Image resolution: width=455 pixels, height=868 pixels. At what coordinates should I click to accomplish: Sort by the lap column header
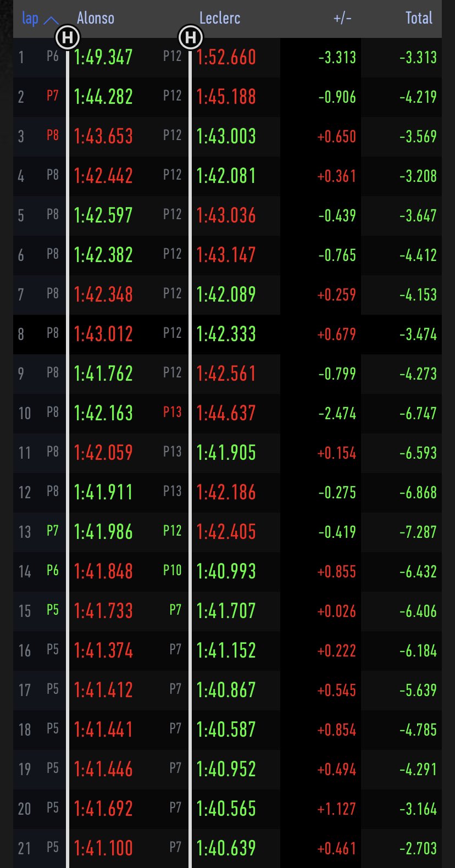tap(30, 18)
